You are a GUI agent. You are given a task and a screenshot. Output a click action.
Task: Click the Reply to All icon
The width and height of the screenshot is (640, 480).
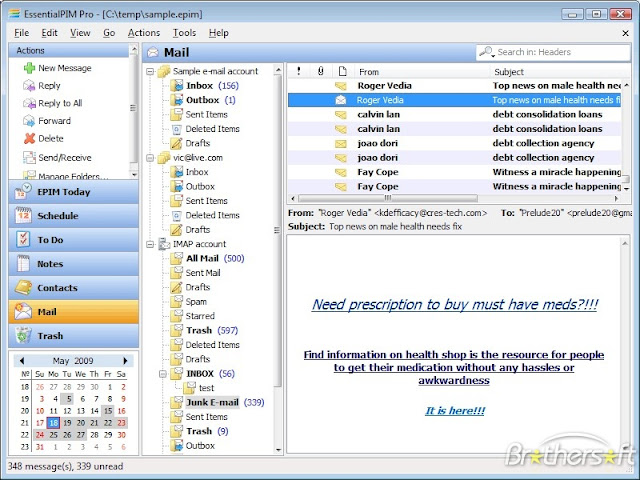point(29,103)
